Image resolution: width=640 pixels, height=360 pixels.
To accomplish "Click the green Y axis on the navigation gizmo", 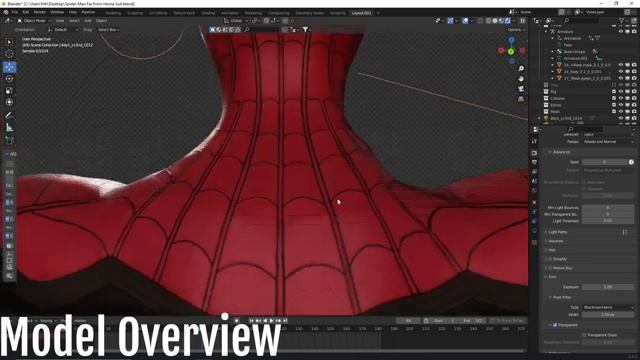I will point(511,51).
